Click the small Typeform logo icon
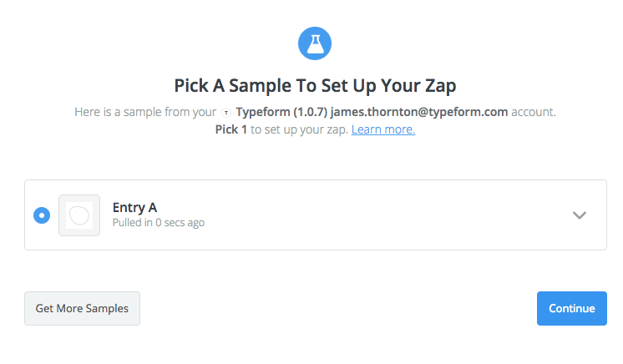 pos(226,113)
